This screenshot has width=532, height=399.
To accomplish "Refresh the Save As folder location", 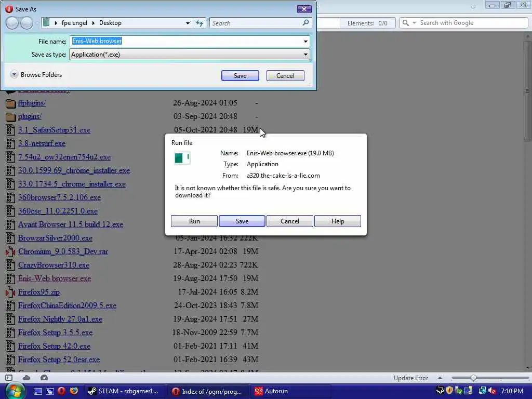I will (199, 23).
